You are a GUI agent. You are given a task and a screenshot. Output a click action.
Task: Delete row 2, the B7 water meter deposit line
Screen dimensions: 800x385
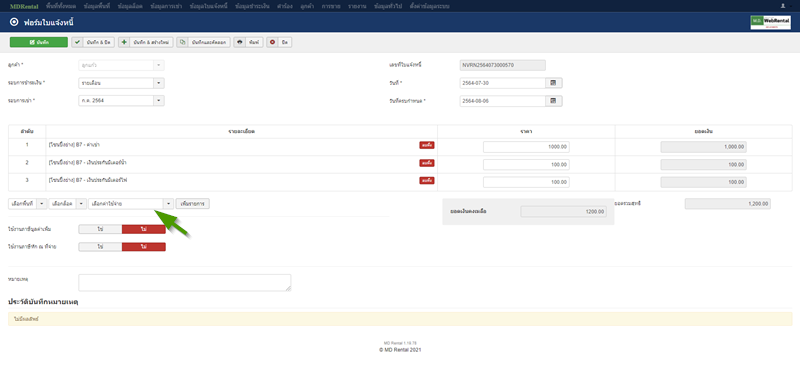(427, 163)
